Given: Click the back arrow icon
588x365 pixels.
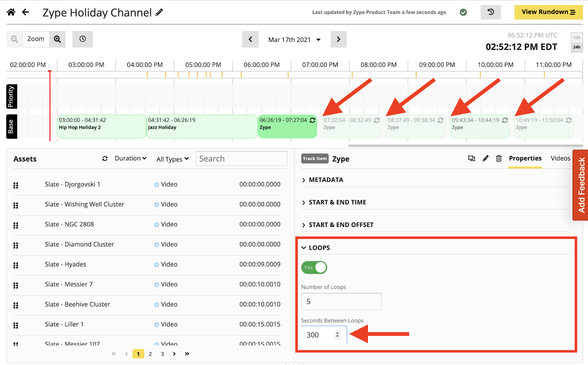Looking at the screenshot, I should [25, 12].
